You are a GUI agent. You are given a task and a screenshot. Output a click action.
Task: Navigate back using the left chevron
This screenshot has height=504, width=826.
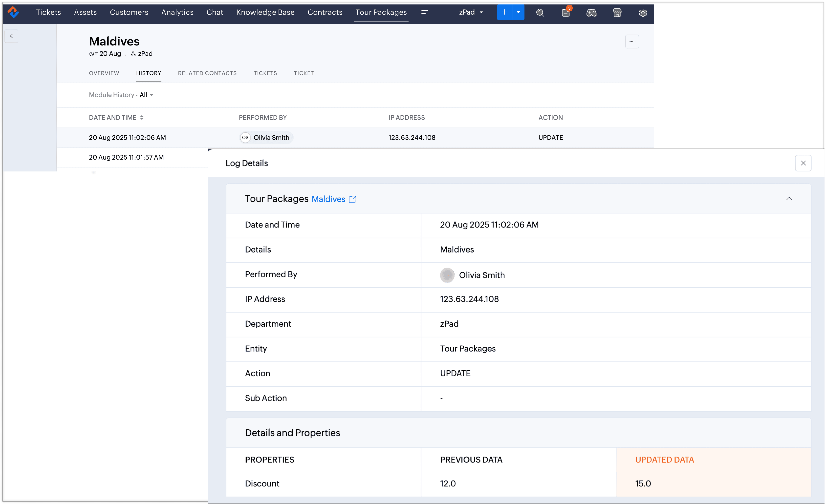12,36
